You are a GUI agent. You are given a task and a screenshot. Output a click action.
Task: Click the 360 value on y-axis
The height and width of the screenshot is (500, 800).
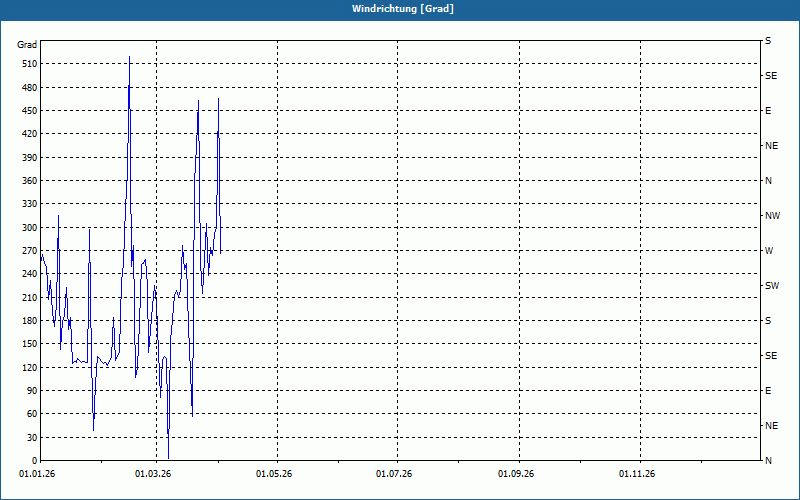pos(27,181)
